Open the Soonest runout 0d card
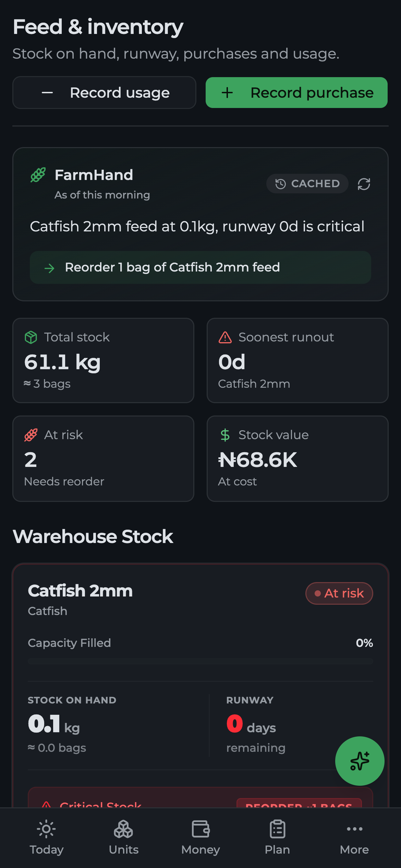 (297, 360)
